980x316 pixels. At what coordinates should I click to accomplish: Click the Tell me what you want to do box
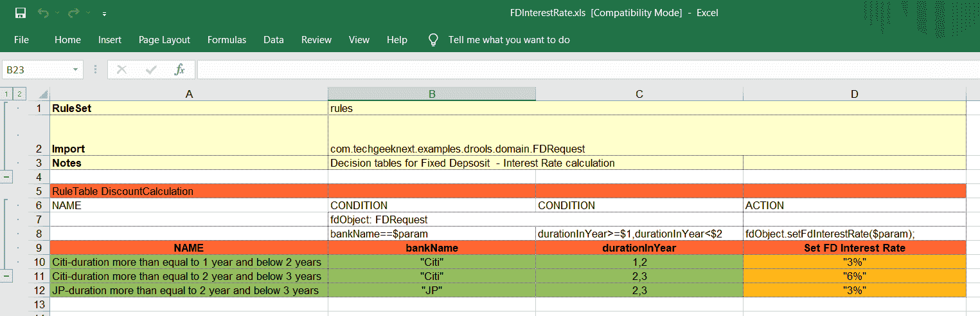pos(509,40)
